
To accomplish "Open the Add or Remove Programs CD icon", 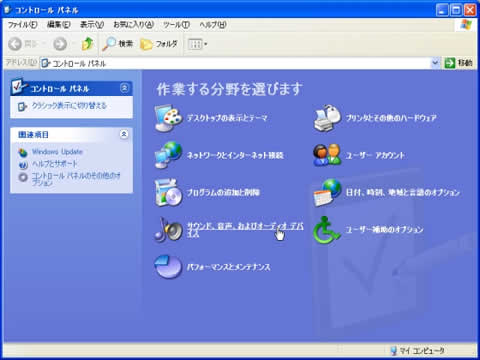I will (168, 192).
